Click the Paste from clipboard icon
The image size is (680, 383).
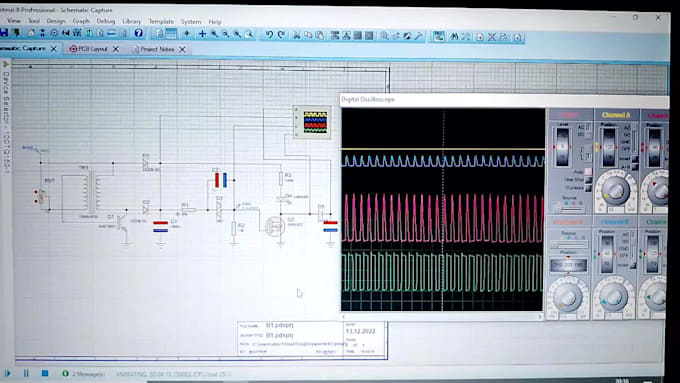pyautogui.click(x=320, y=35)
